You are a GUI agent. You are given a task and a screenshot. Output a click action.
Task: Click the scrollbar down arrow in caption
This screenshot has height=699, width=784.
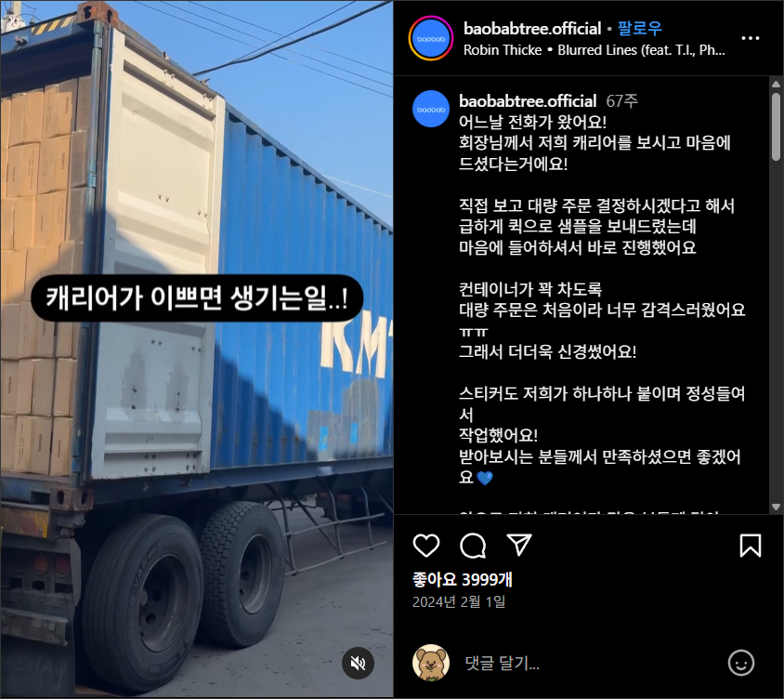[x=776, y=507]
